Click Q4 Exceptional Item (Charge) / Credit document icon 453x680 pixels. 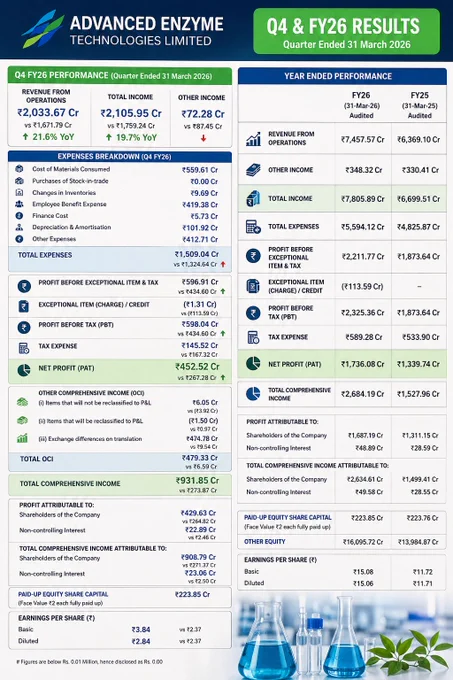(x=24, y=306)
